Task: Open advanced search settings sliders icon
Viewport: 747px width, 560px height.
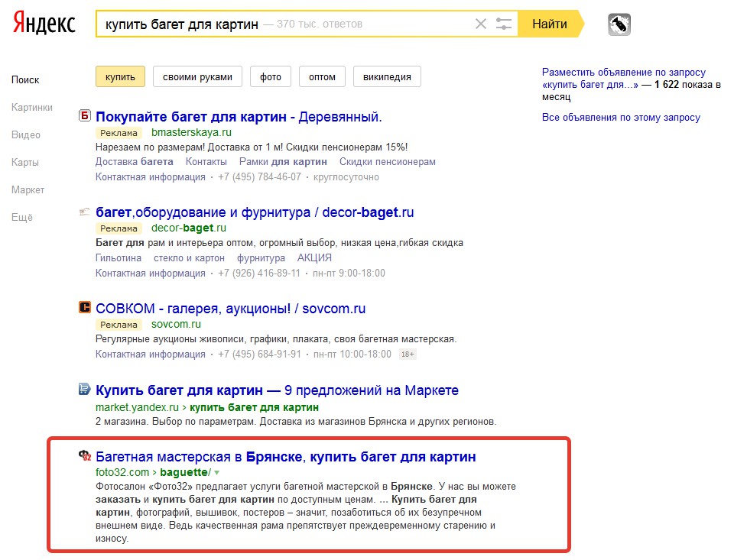Action: (504, 24)
